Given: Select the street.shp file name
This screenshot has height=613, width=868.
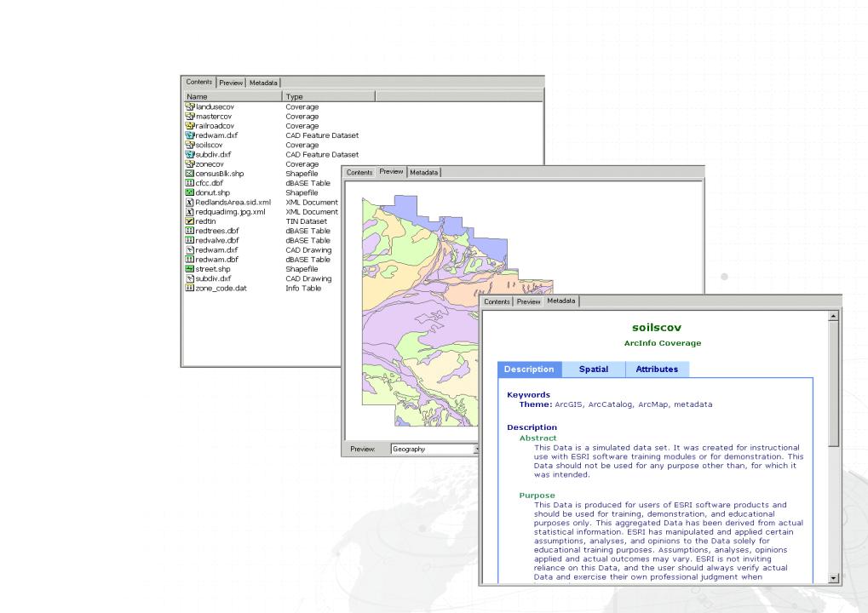Looking at the screenshot, I should (x=213, y=269).
